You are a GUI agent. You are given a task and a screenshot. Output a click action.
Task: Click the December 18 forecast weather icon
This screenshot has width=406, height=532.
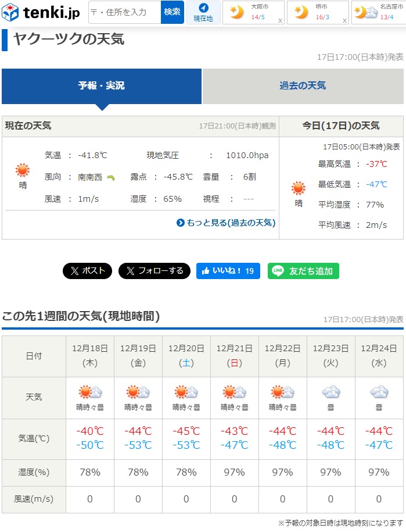point(90,392)
